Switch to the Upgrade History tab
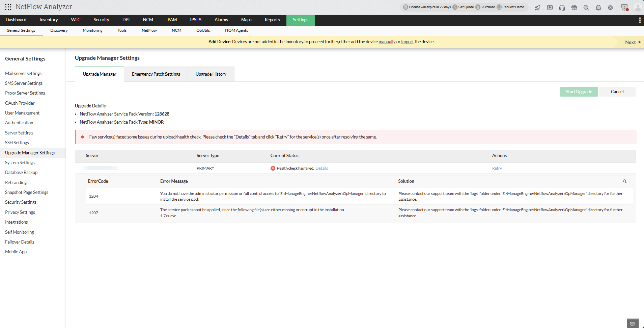 point(211,74)
